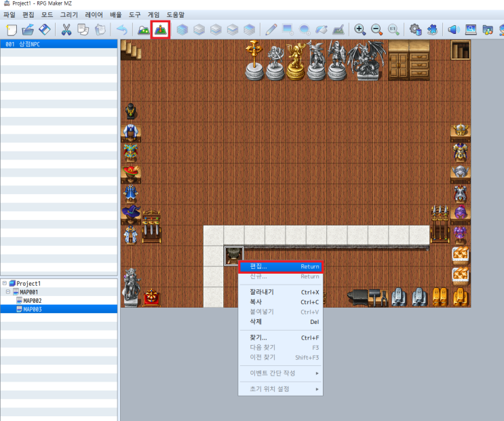Select the Layer 3 icon
The width and height of the screenshot is (504, 421).
click(233, 30)
